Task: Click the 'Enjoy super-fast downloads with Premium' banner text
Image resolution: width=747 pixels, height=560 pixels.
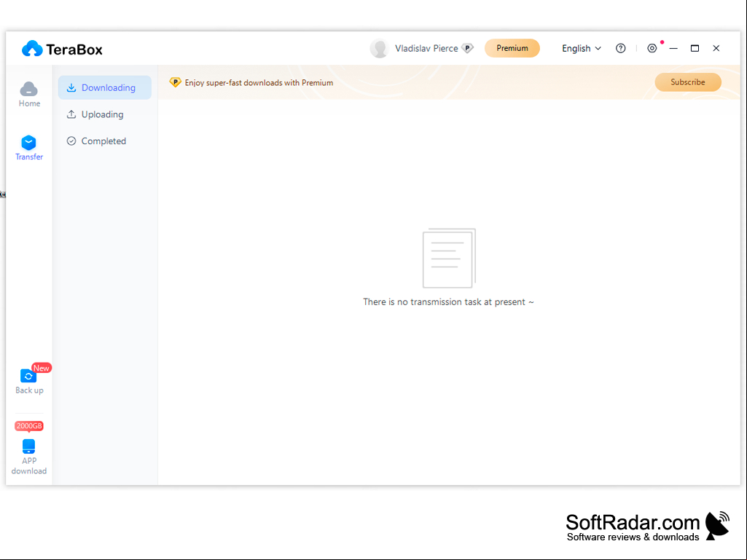Action: pyautogui.click(x=259, y=82)
